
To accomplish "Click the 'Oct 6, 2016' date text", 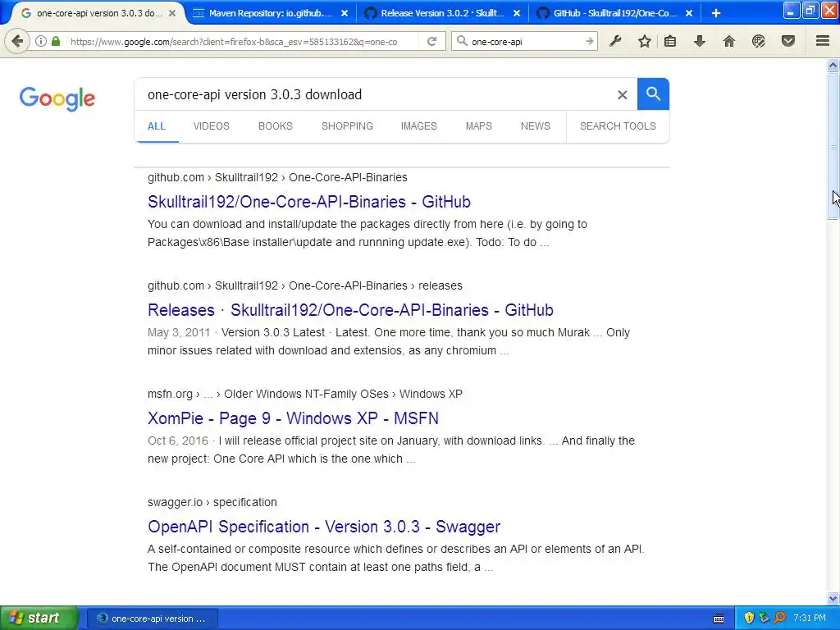I will point(177,441).
